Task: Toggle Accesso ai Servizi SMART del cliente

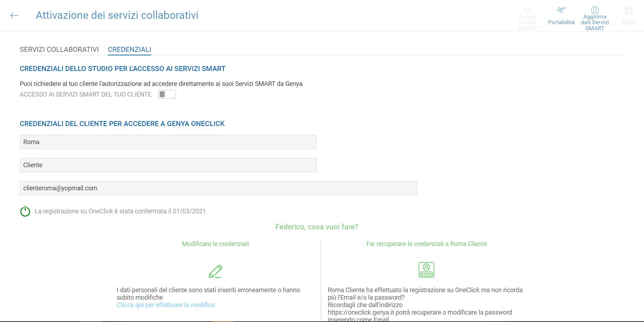Action: [x=167, y=94]
